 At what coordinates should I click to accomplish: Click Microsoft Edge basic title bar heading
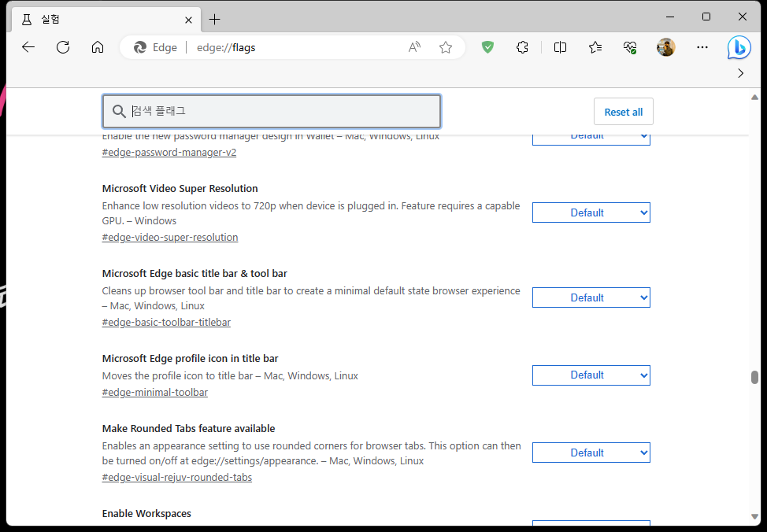(x=195, y=274)
